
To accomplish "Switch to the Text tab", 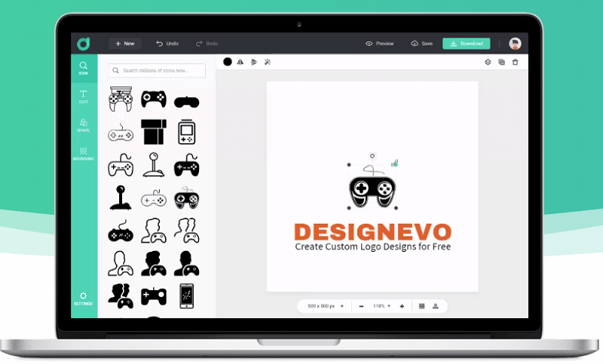I will point(84,96).
